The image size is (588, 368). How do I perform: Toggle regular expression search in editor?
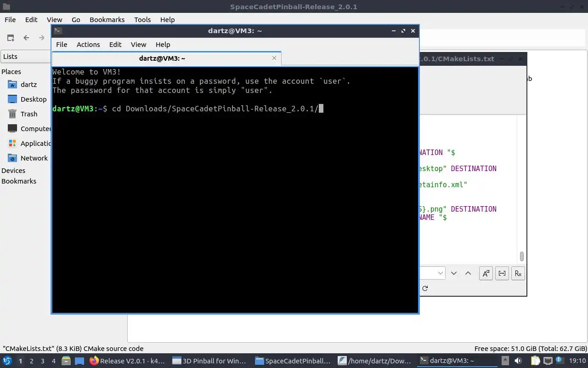tap(518, 273)
